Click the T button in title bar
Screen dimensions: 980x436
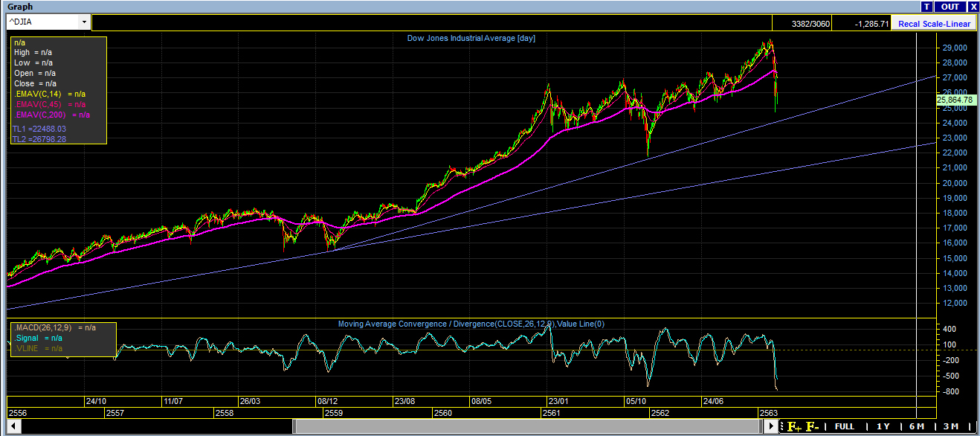point(927,7)
